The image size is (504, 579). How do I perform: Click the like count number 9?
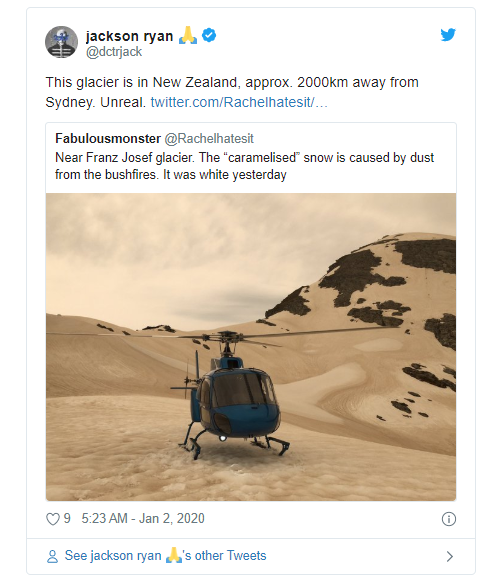[67, 518]
